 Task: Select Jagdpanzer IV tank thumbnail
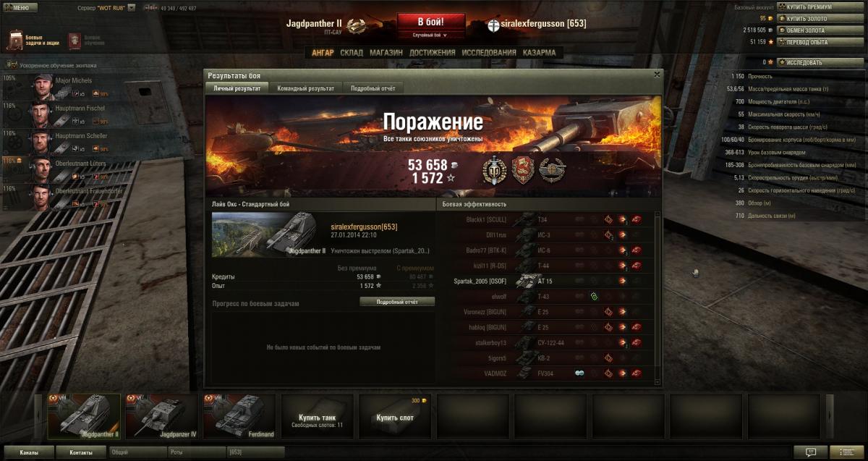[x=159, y=417]
